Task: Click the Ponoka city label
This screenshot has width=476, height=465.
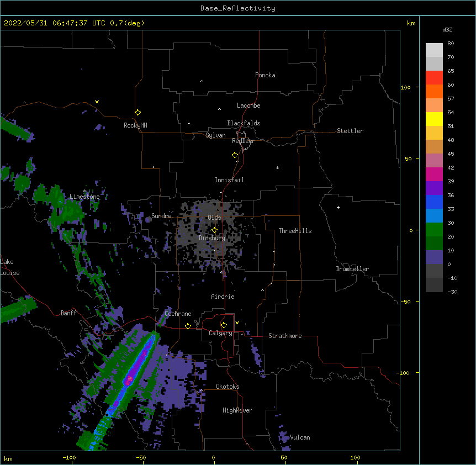Action: [265, 75]
